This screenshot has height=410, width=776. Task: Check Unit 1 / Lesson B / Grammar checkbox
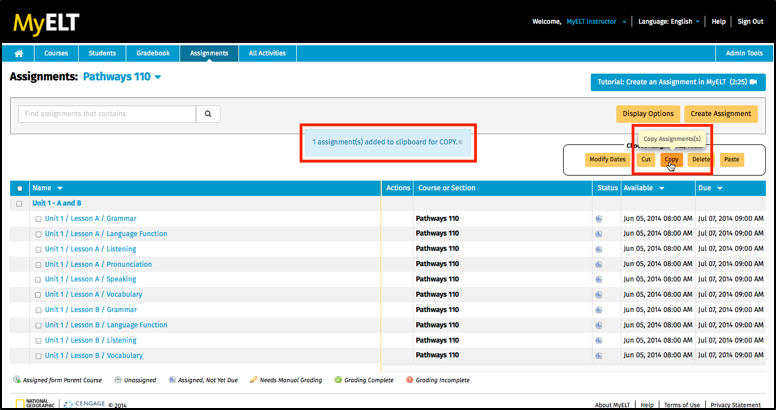[x=38, y=310]
